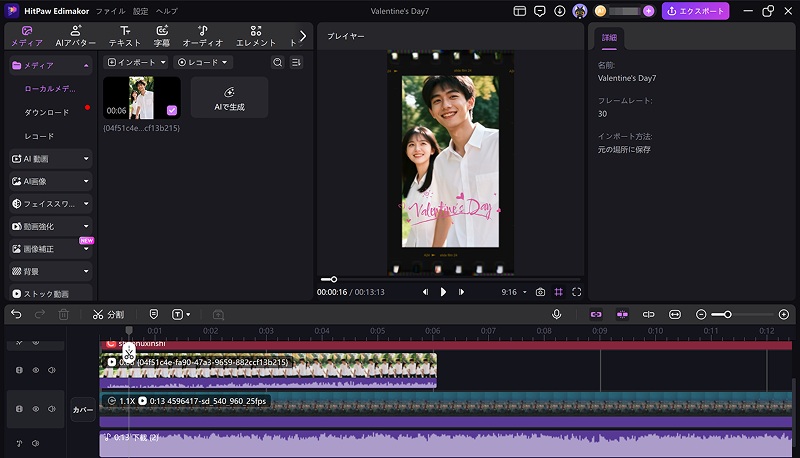800x458 pixels.
Task: Open the download center icon
Action: [x=560, y=11]
